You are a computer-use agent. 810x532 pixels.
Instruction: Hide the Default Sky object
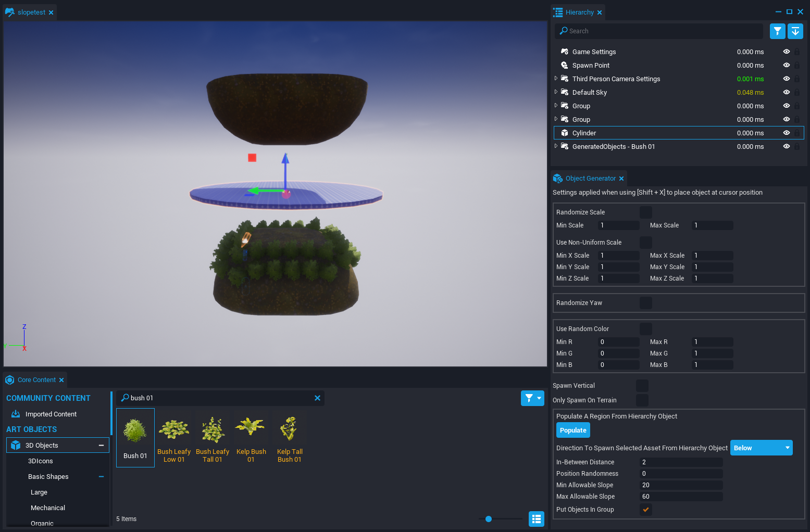coord(786,93)
